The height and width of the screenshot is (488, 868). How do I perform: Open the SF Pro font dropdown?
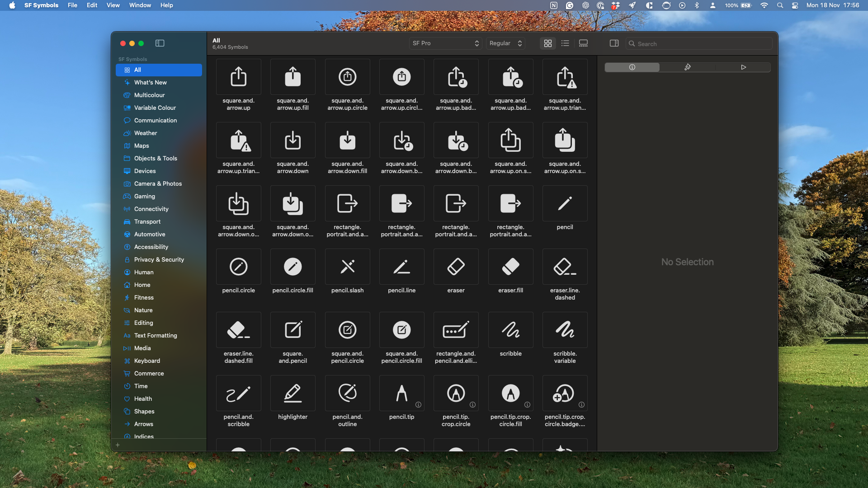[x=445, y=43]
